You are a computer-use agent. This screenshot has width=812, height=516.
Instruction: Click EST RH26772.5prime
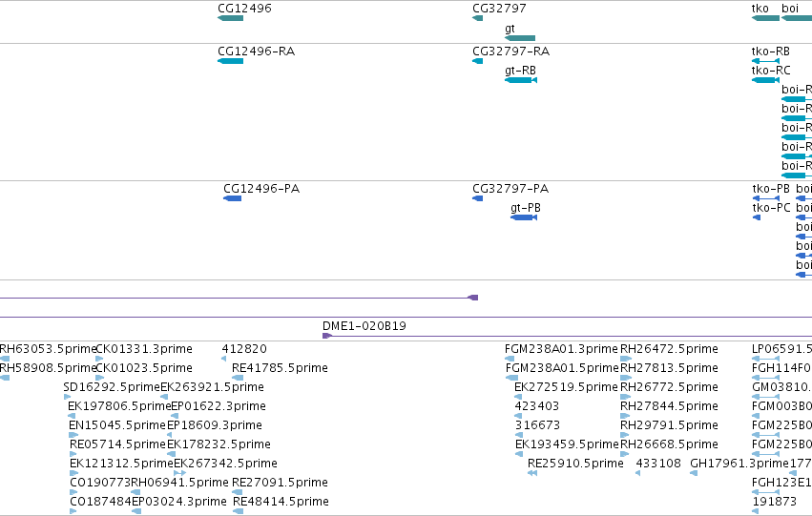click(669, 387)
